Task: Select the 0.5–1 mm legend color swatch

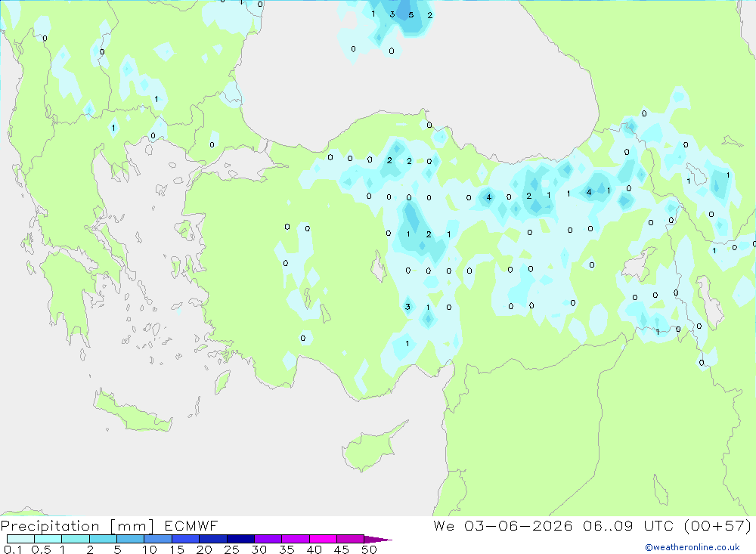Action: point(48,539)
